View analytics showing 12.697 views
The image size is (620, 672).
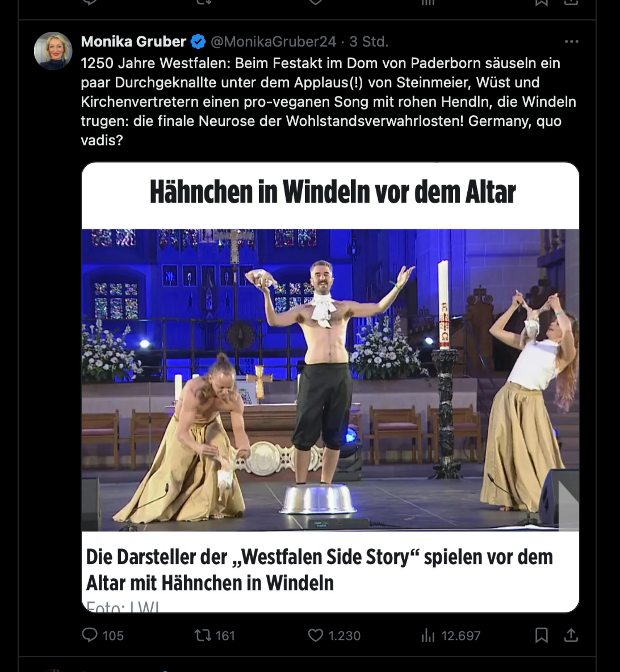tap(450, 635)
